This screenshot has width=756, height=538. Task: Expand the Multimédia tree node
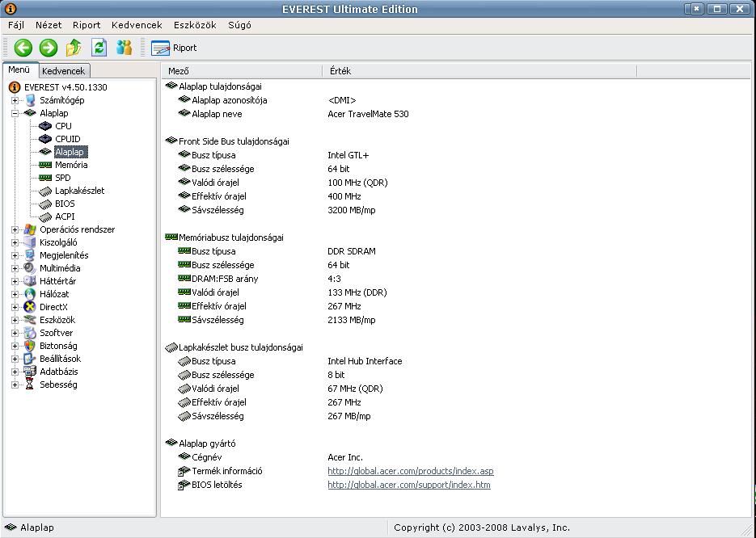[x=15, y=269]
